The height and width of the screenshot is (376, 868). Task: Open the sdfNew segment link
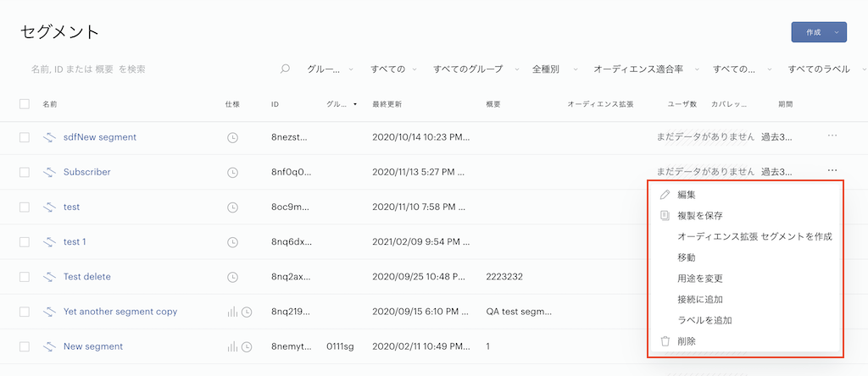(100, 137)
